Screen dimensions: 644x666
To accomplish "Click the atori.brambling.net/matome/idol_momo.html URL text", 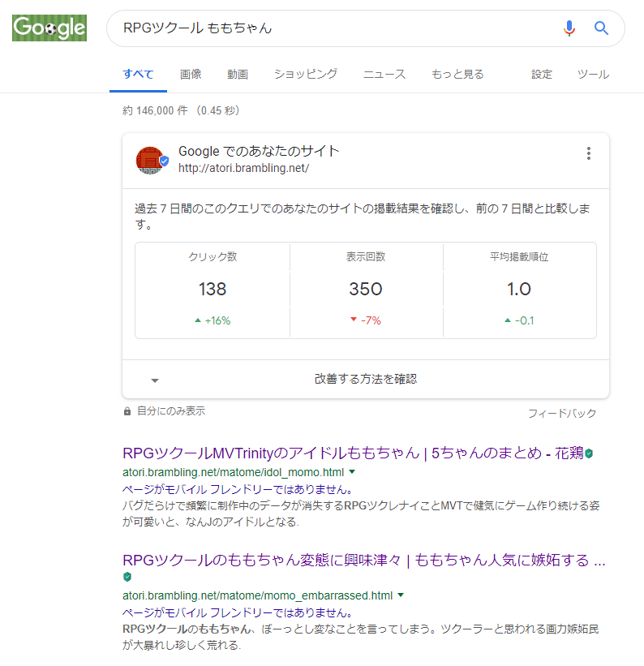I will click(x=234, y=472).
